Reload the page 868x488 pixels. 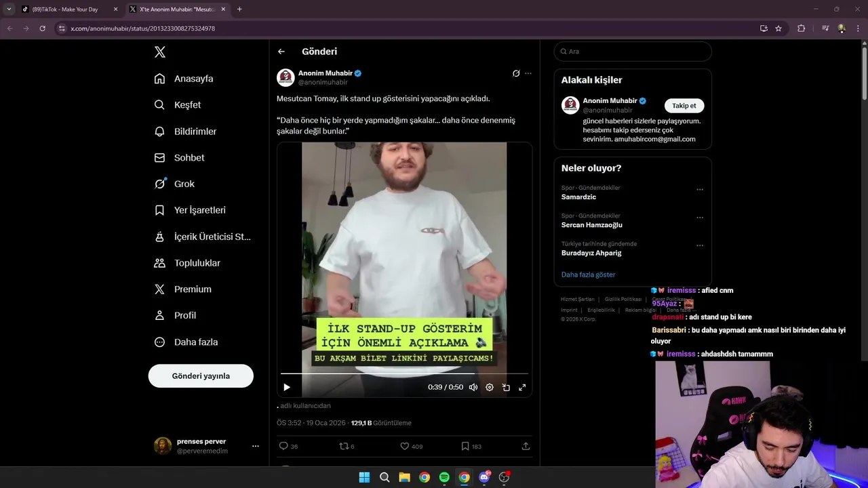click(x=42, y=28)
